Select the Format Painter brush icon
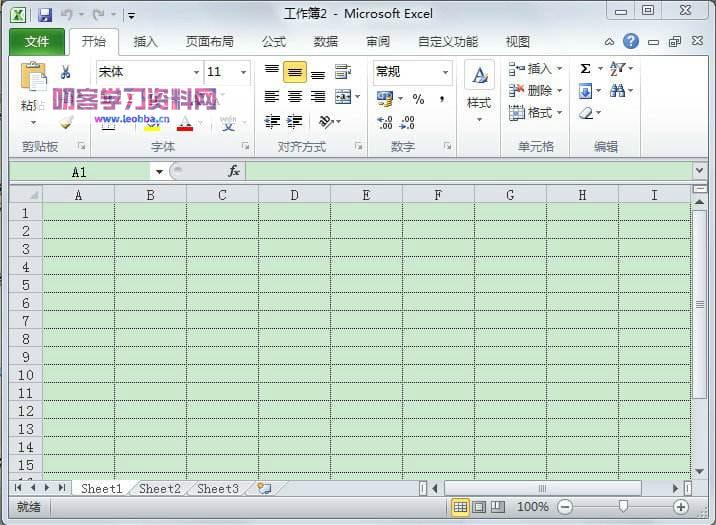The image size is (716, 525). (x=67, y=122)
